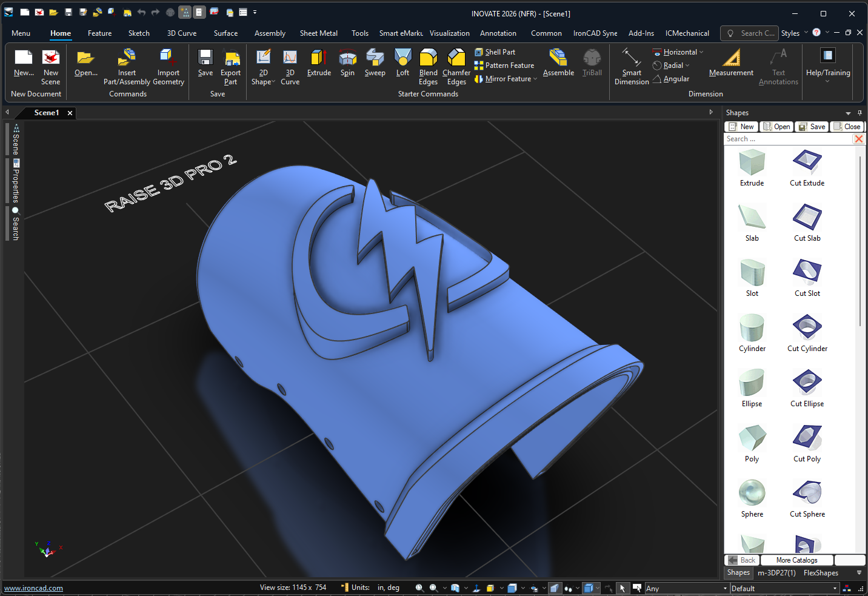Click Close in the Shapes catalog panel
The height and width of the screenshot is (596, 868).
[847, 127]
